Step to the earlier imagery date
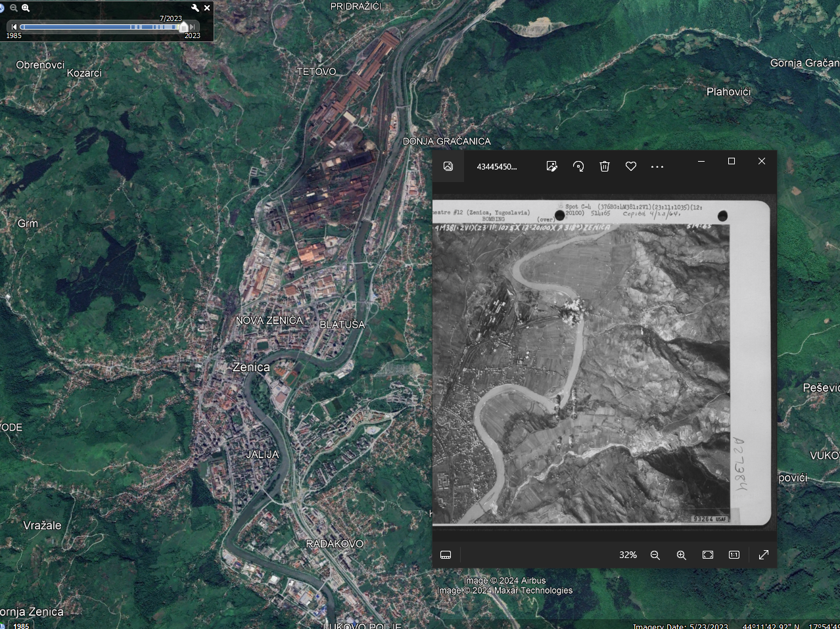 pyautogui.click(x=14, y=27)
